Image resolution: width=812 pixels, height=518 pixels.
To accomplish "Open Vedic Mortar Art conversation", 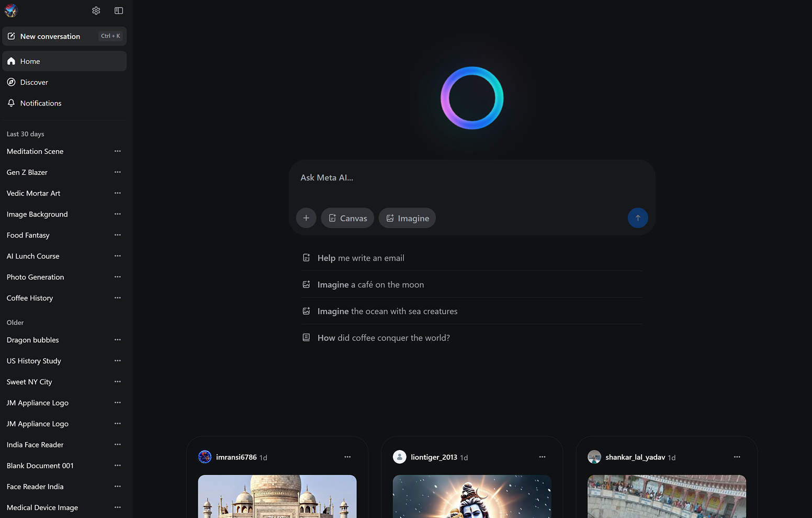I will pos(33,193).
